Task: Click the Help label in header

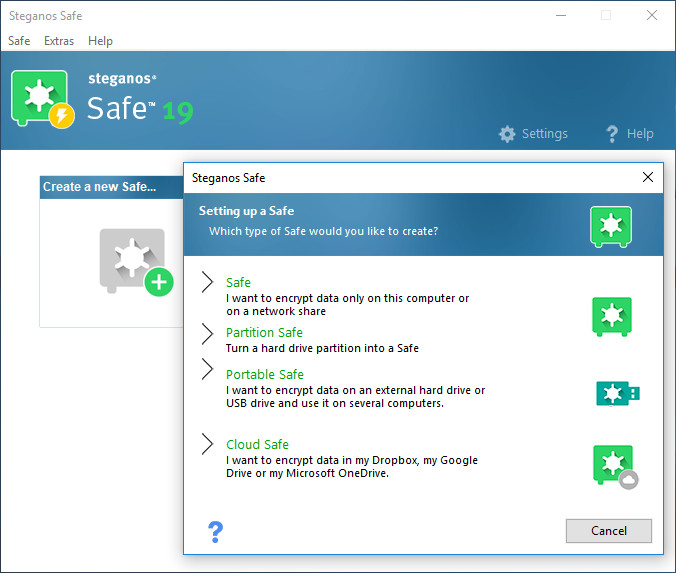Action: point(640,134)
